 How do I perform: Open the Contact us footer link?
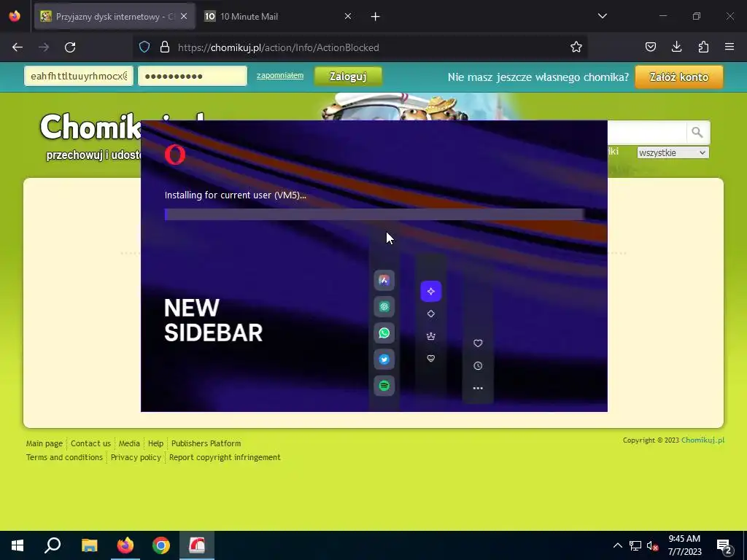90,443
